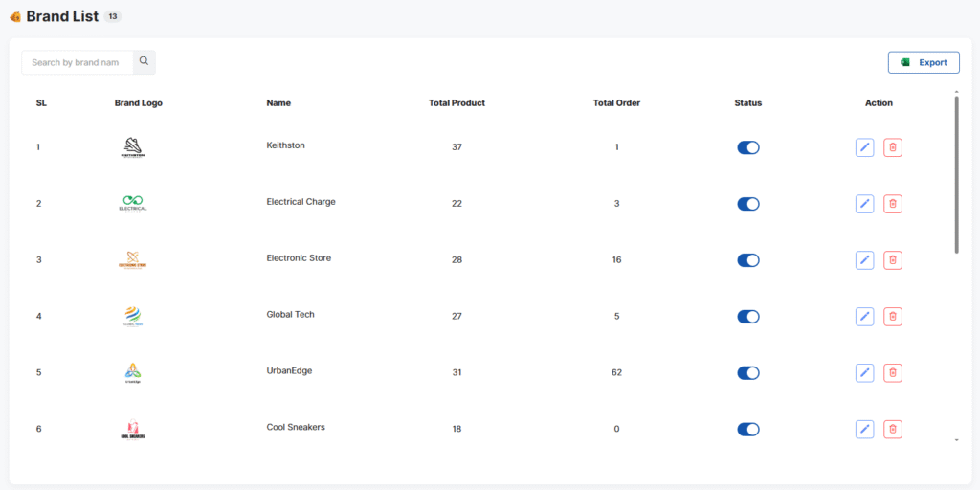Viewport: 980px width, 490px height.
Task: Export the brand list to Excel
Action: click(x=924, y=62)
